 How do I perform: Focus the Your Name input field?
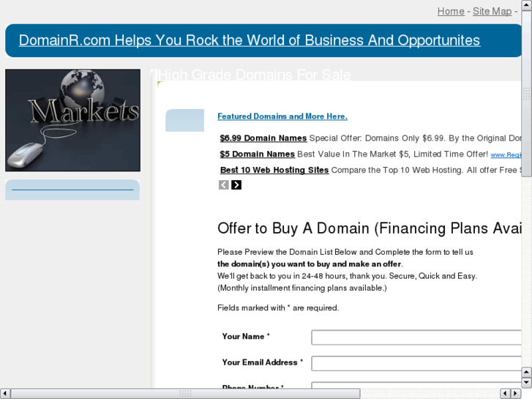(x=416, y=338)
